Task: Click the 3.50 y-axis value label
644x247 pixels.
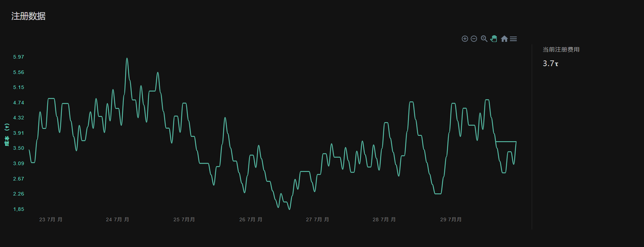Action: point(18,148)
